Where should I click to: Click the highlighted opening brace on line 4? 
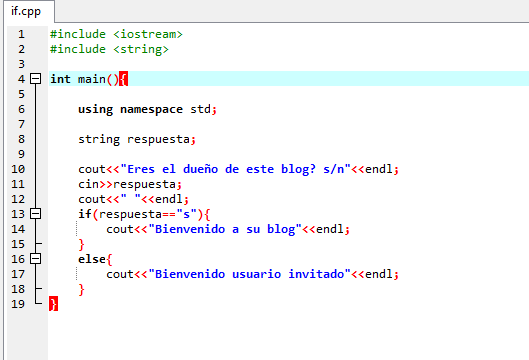pos(123,79)
